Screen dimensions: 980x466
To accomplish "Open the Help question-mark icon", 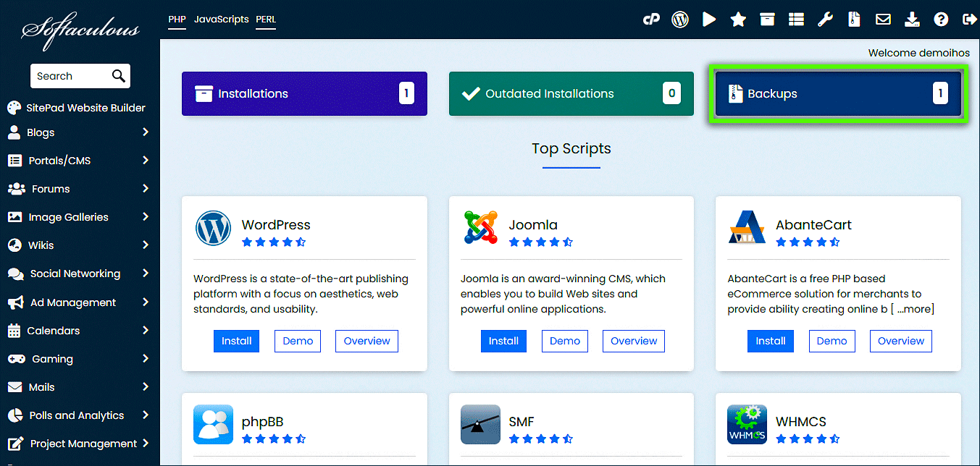I will (x=940, y=19).
